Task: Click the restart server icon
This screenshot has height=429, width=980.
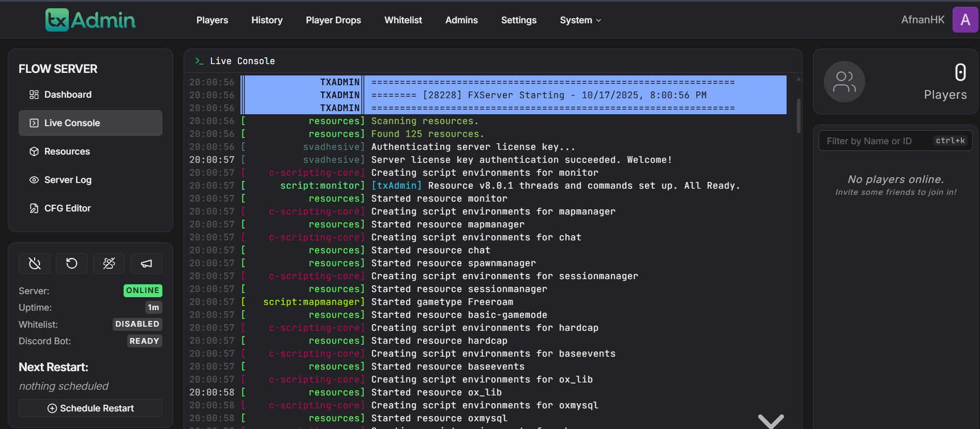Action: click(x=72, y=264)
